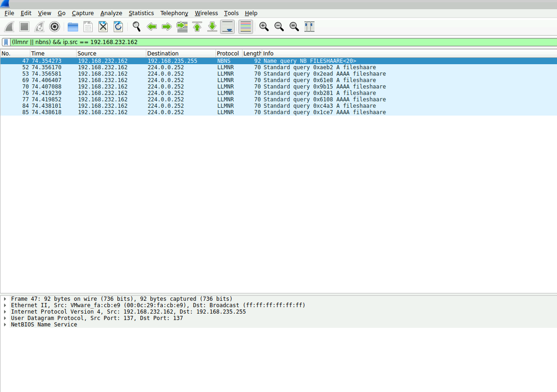
Task: Restart current capture icon
Action: click(x=39, y=26)
